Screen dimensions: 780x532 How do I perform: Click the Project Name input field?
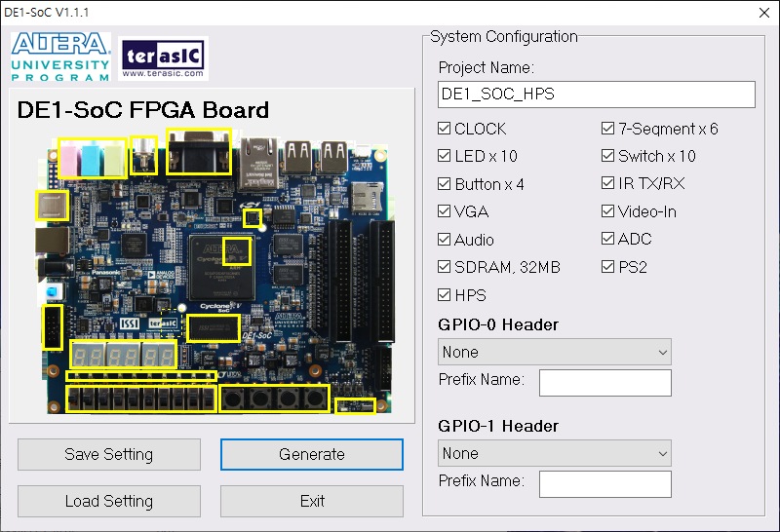597,95
